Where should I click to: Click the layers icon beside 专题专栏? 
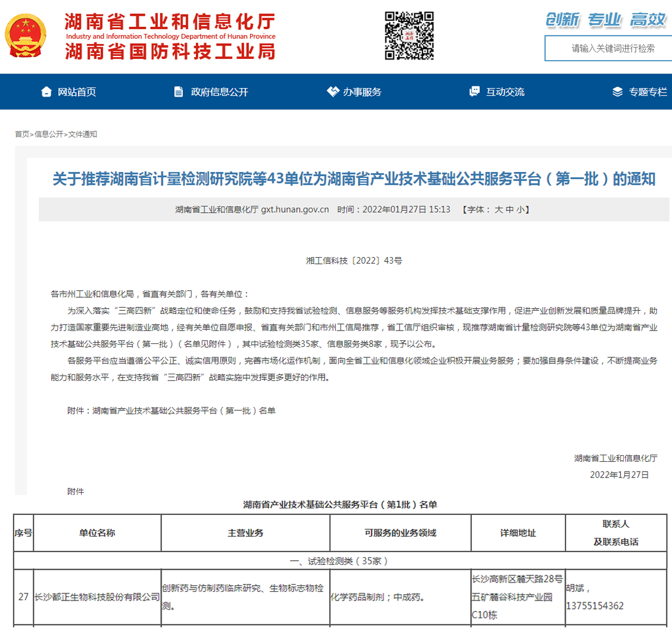[617, 92]
